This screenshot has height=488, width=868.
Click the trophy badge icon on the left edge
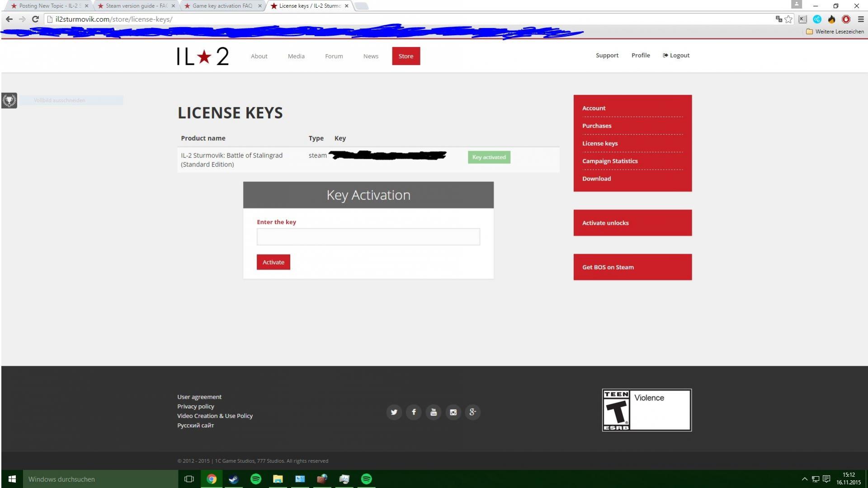(9, 100)
